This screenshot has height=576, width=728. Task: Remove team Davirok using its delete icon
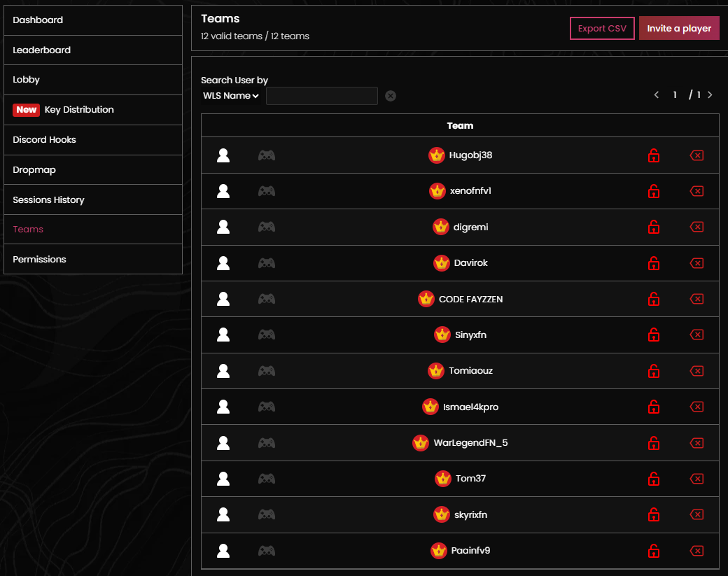[x=696, y=263]
